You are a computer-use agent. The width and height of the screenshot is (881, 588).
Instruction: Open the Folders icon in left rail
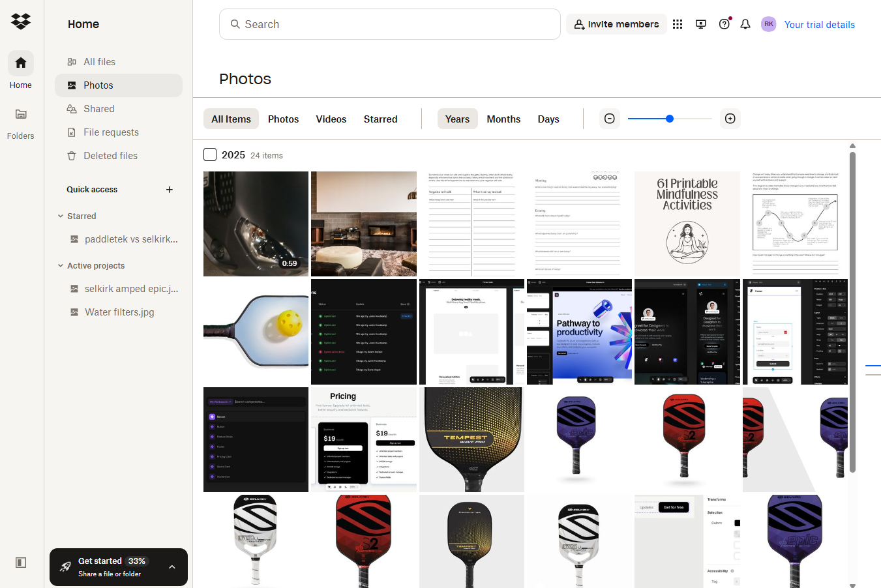21,114
